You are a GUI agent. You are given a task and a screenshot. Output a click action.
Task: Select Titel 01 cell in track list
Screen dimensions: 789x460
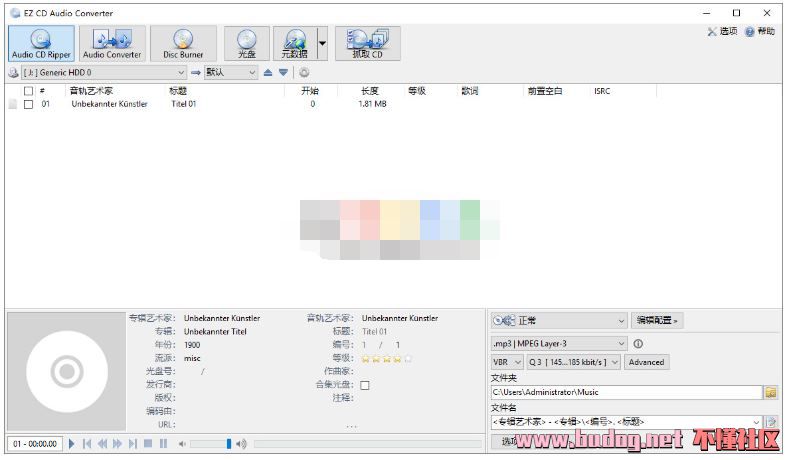click(184, 104)
